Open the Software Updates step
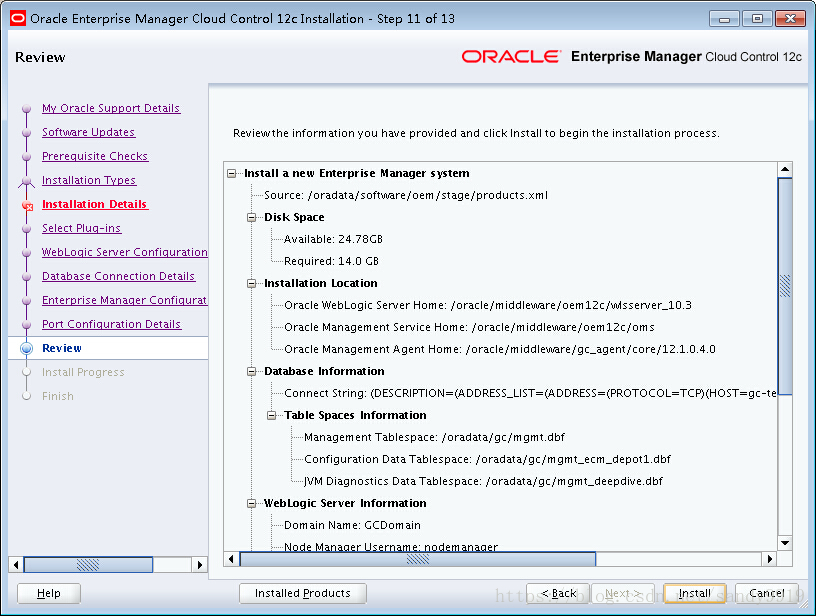 coord(88,132)
